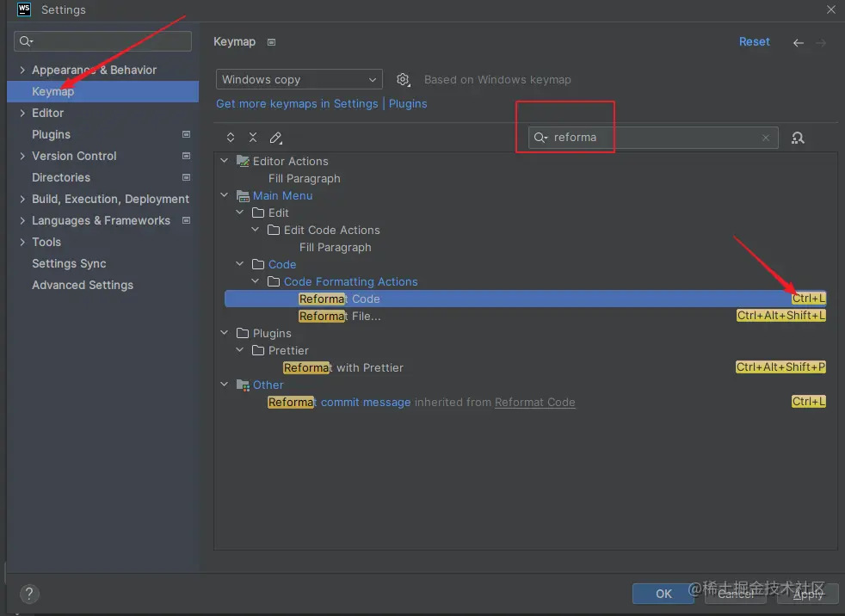This screenshot has width=845, height=616.
Task: Collapse the Main Menu tree node
Action: tap(225, 195)
